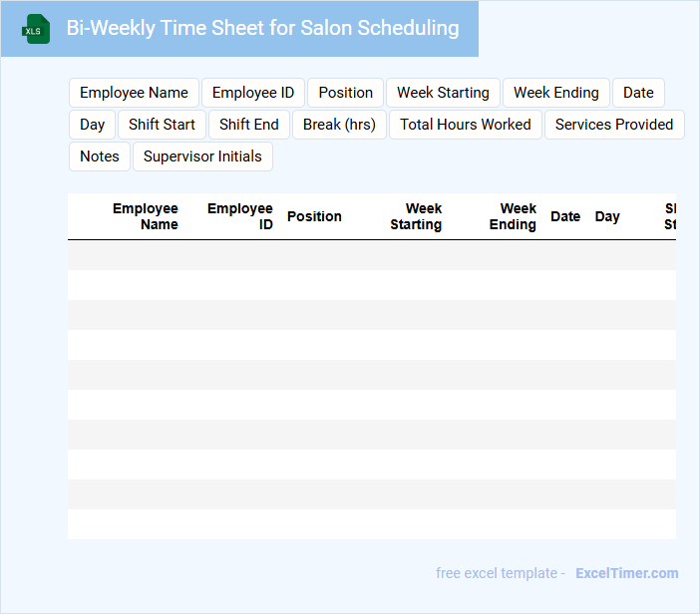The height and width of the screenshot is (614, 700).
Task: Click the first empty table row
Action: pos(371,255)
